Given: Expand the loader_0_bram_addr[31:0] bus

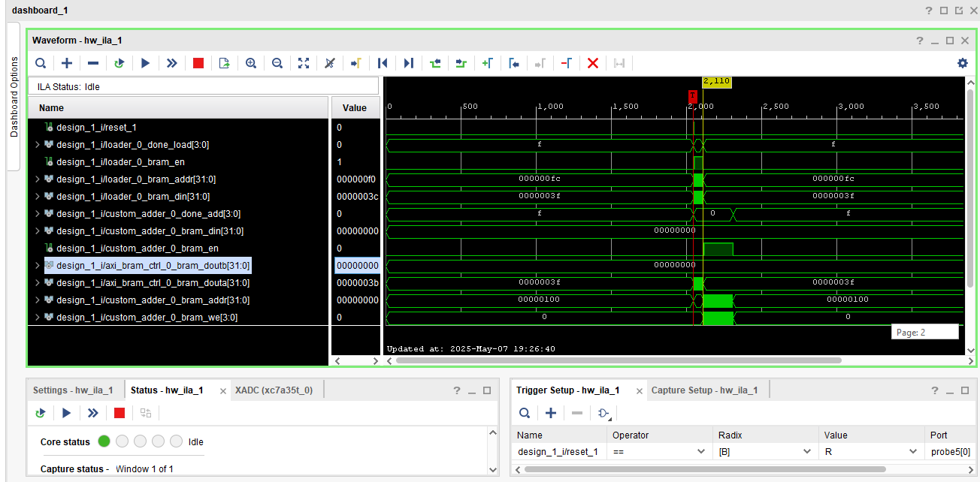Looking at the screenshot, I should pyautogui.click(x=38, y=179).
